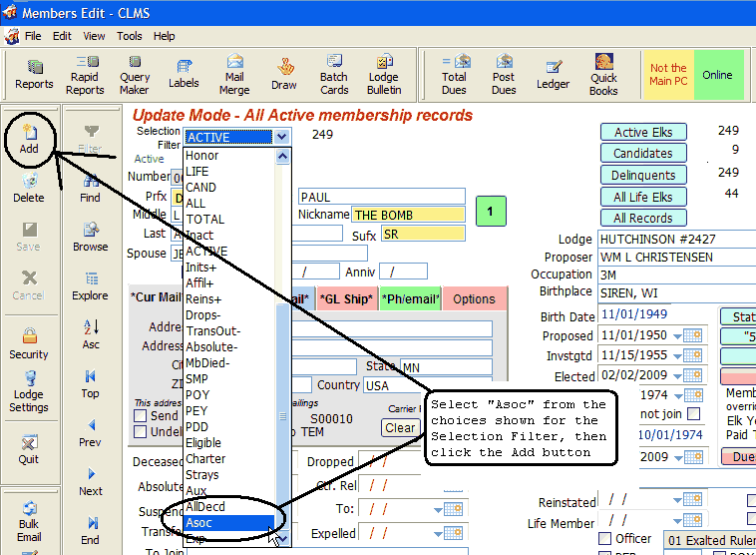Open the Birth Date calendar dropdown
The height and width of the screenshot is (555, 756).
point(691,315)
